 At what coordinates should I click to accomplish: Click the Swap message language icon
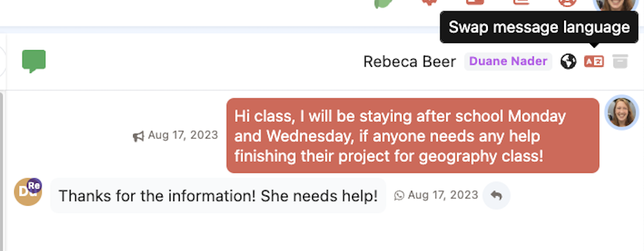point(594,61)
